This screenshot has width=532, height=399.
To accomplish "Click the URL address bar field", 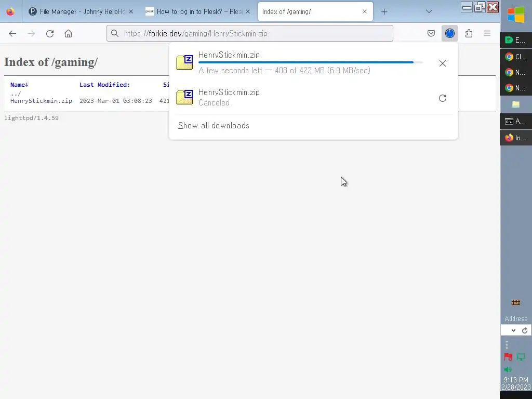I will 250,33.
